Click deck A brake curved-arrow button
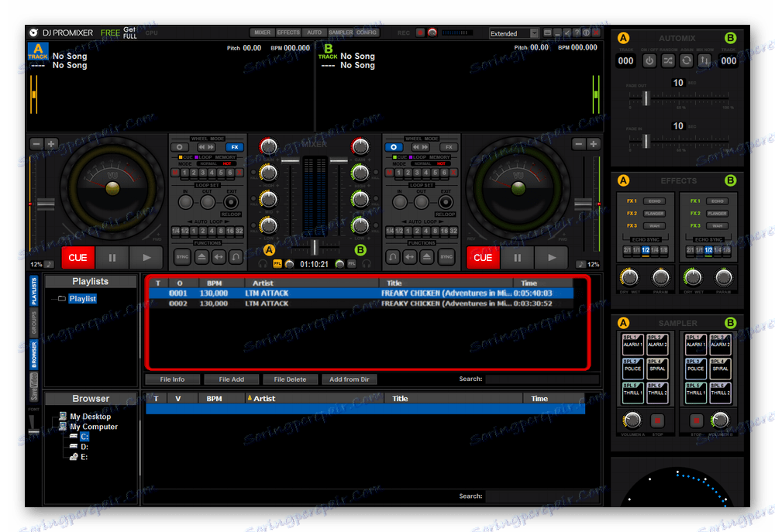Screen dimensions: 775x532 coord(236,257)
